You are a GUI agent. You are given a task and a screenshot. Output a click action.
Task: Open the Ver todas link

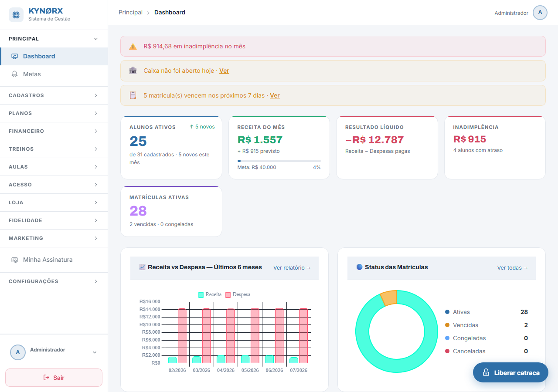(x=513, y=268)
